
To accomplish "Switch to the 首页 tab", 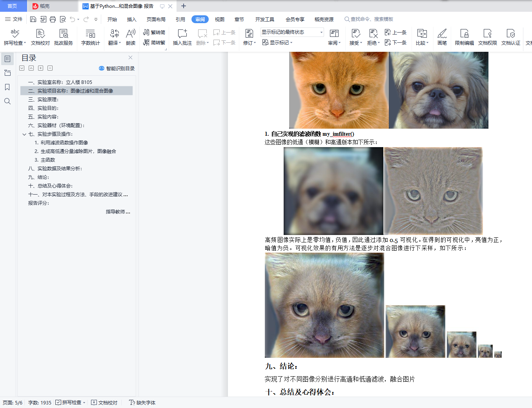I will click(13, 6).
